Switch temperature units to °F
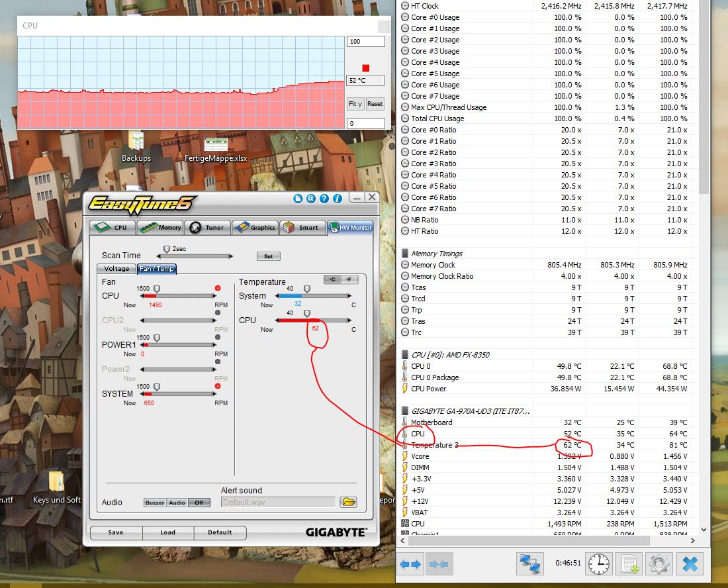The width and height of the screenshot is (728, 588). tap(349, 279)
